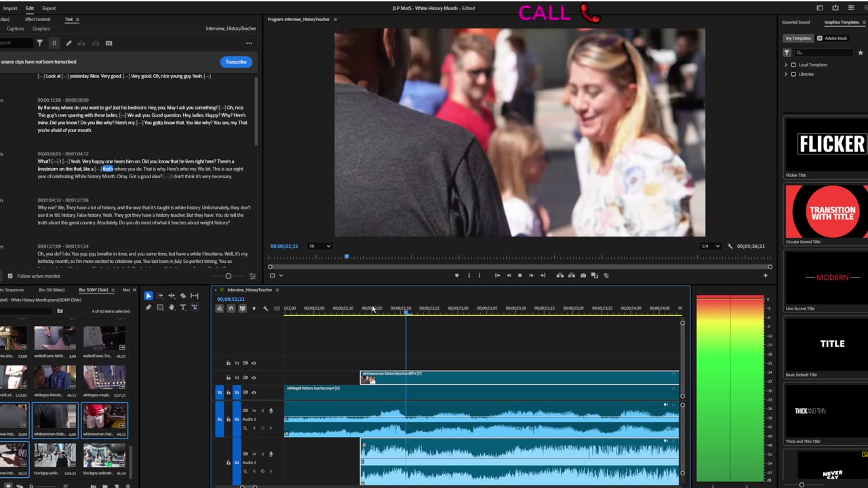Switch to Graphics tab in Text panel

41,29
